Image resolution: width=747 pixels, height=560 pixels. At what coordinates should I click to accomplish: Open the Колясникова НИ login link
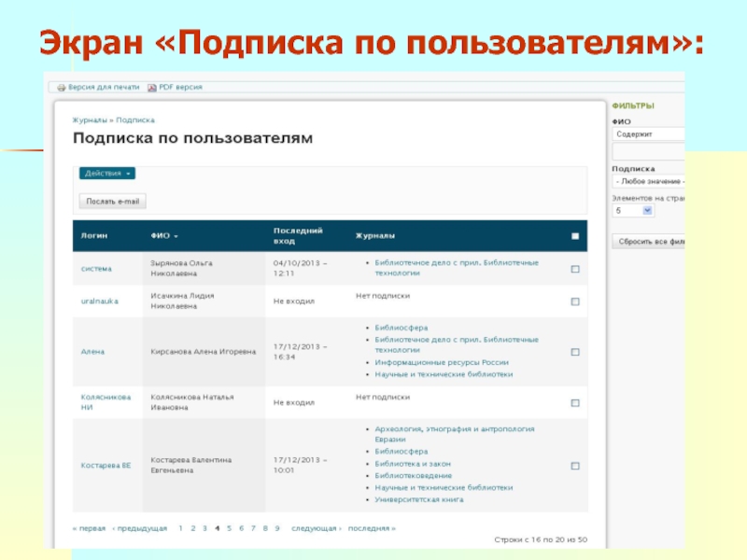click(x=106, y=402)
